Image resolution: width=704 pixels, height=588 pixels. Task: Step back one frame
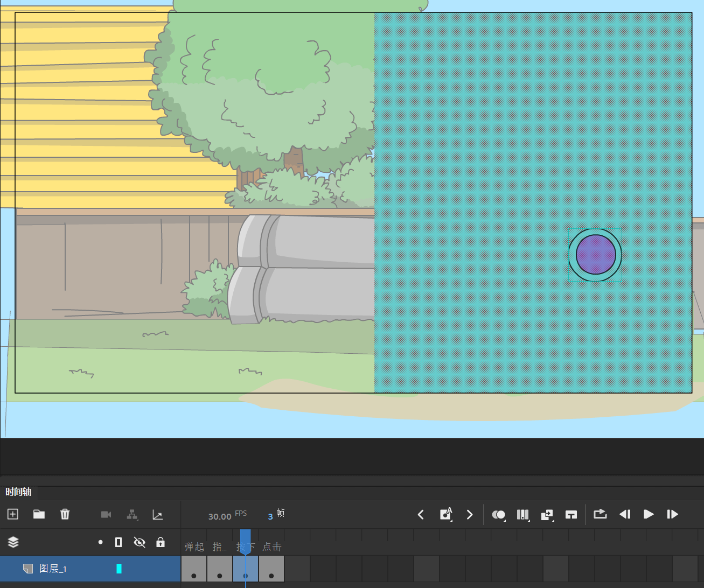click(625, 514)
